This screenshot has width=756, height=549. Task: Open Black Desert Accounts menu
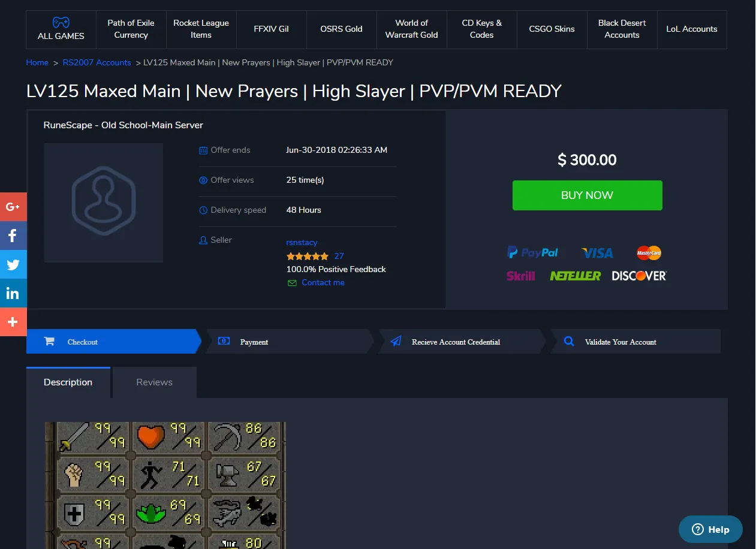[x=622, y=29]
